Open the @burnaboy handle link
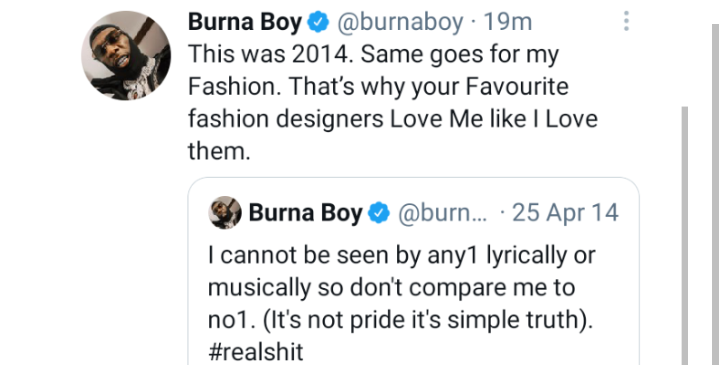This screenshot has width=719, height=365. tap(400, 22)
